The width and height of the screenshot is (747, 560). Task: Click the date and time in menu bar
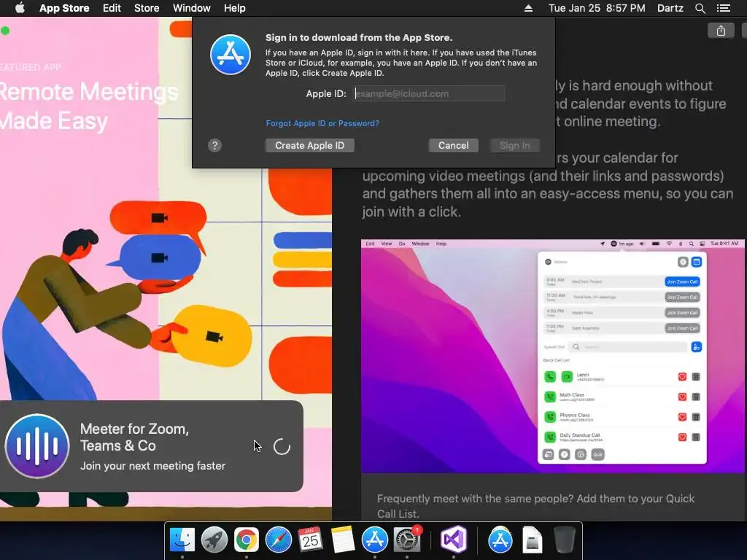pos(597,8)
